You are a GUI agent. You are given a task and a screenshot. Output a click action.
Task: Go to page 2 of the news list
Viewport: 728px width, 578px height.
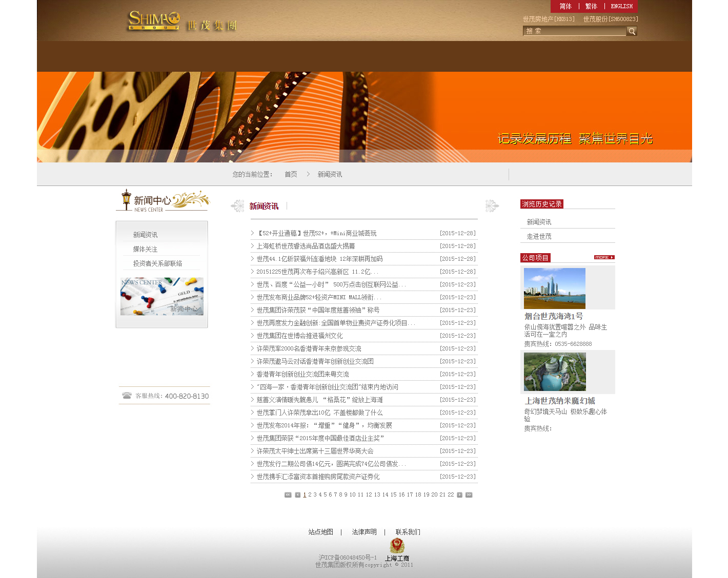pyautogui.click(x=310, y=495)
